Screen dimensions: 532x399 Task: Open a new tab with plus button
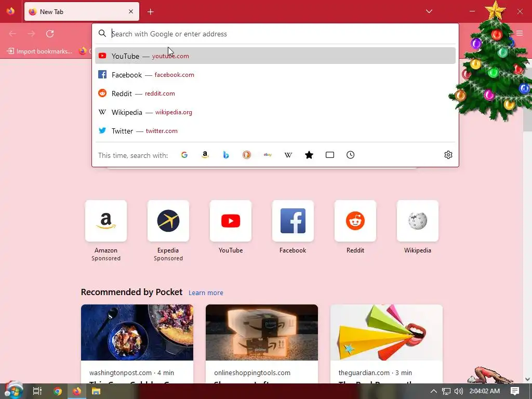click(151, 12)
